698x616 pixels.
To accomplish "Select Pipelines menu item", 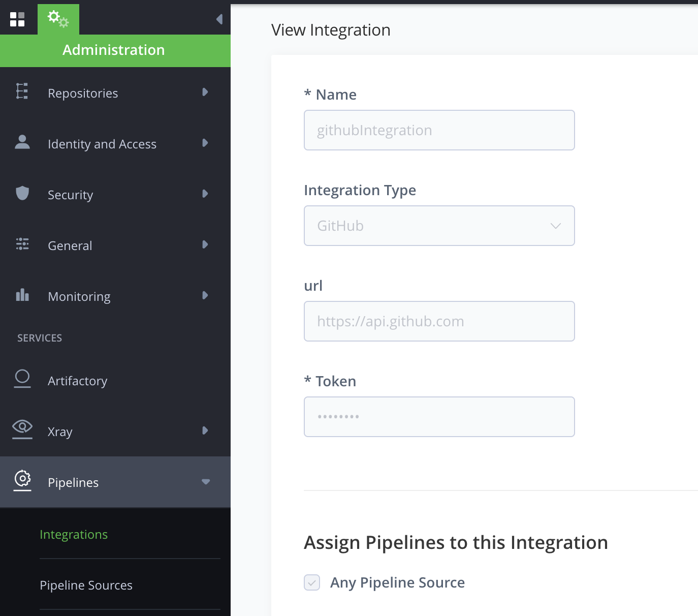I will [x=115, y=482].
